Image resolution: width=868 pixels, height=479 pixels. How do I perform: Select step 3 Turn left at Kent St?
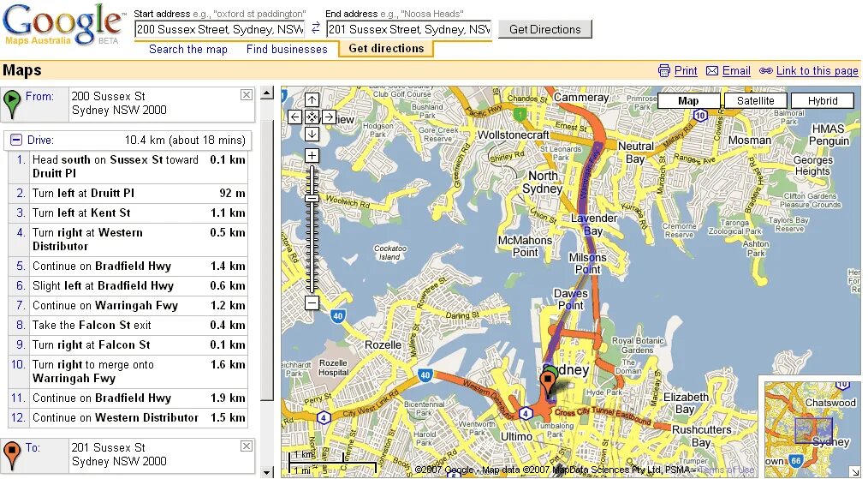(128, 213)
